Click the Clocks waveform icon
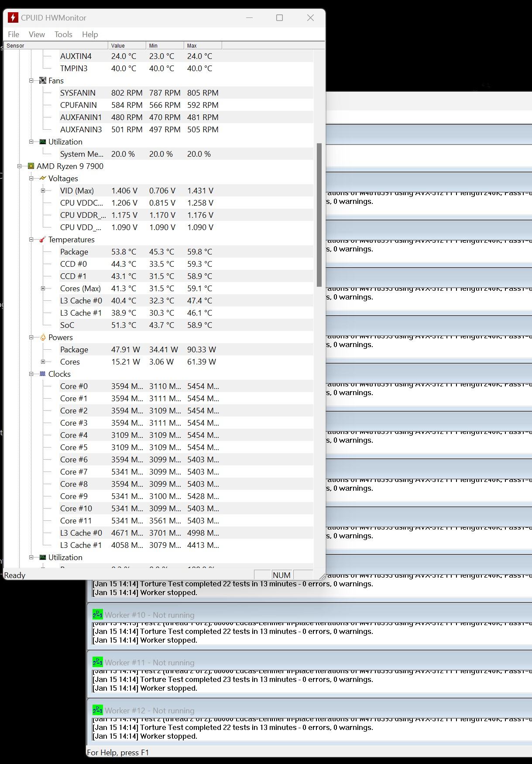 click(x=43, y=374)
